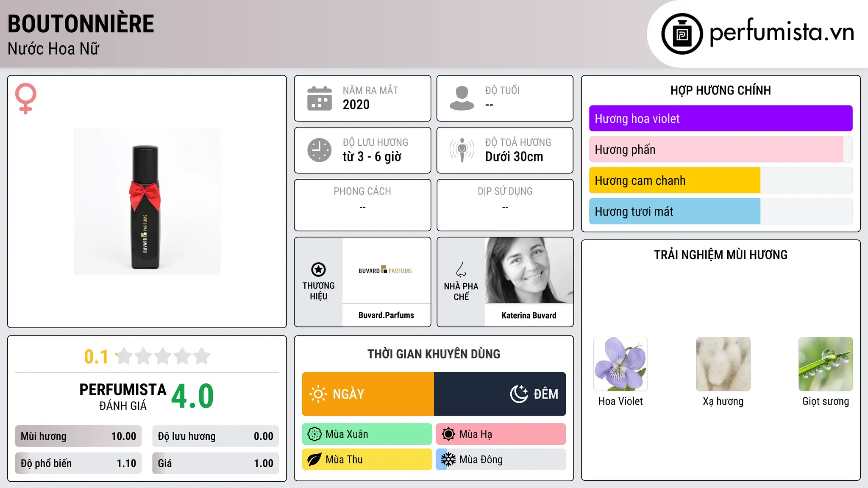Click the person icon beside Độ tuổi

coord(462,98)
